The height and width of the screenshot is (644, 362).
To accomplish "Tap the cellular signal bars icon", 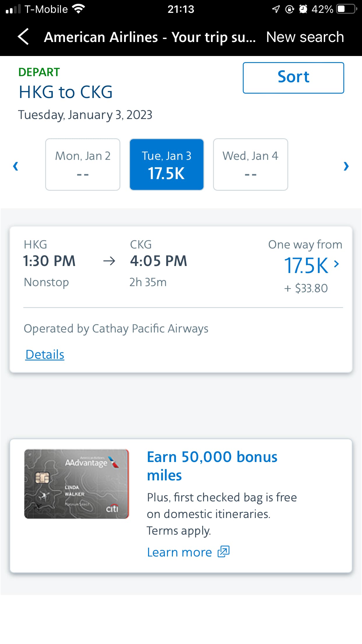I will [x=13, y=9].
